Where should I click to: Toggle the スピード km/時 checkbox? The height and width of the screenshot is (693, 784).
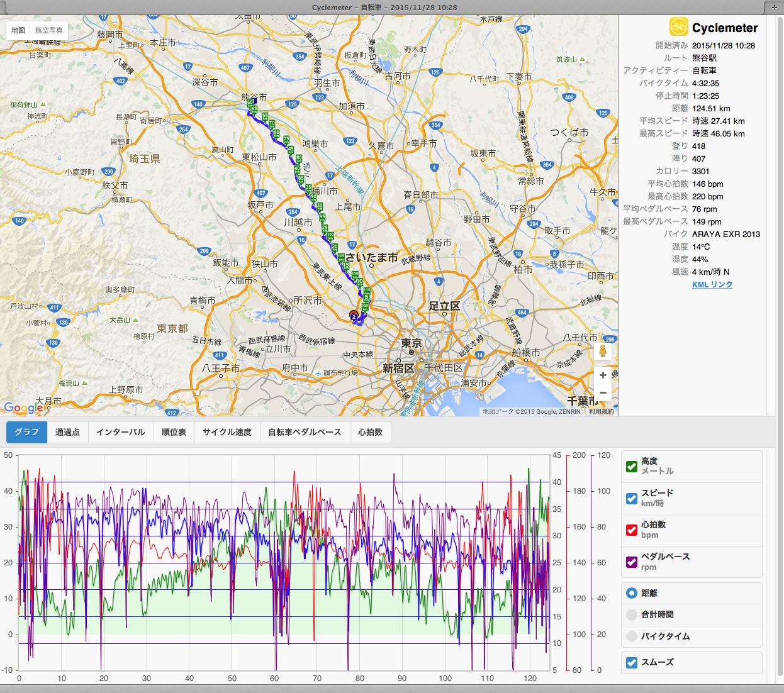coord(632,498)
